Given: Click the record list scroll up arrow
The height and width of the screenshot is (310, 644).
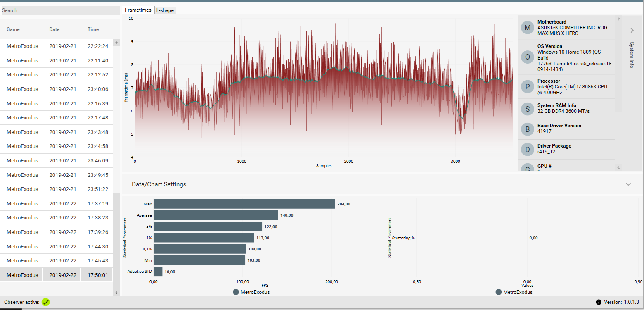Looking at the screenshot, I should tap(116, 43).
